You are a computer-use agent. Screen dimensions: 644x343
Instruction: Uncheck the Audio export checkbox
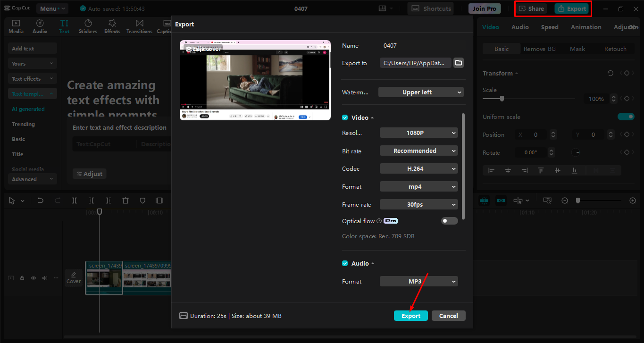click(x=345, y=263)
